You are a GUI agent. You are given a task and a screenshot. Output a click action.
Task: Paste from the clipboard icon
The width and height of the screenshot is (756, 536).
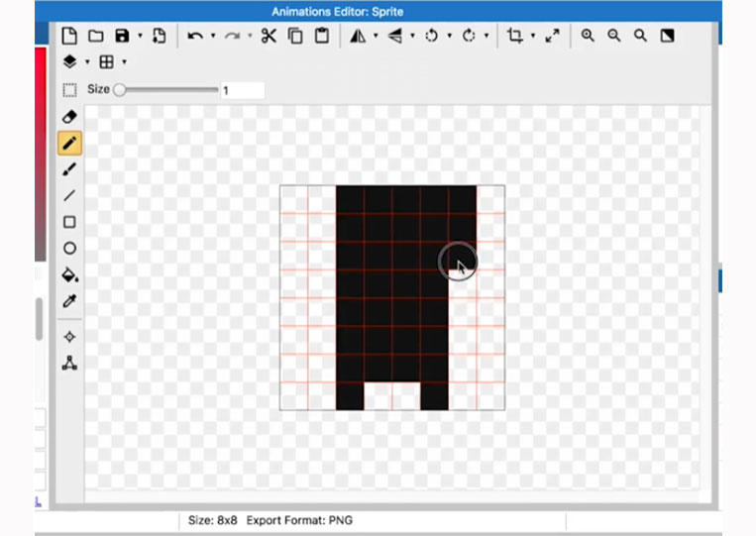click(322, 36)
